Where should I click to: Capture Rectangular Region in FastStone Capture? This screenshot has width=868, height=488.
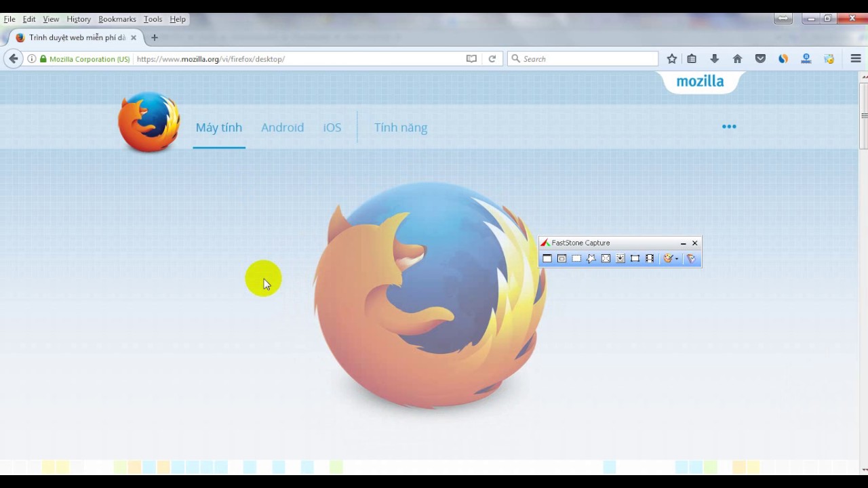point(576,258)
